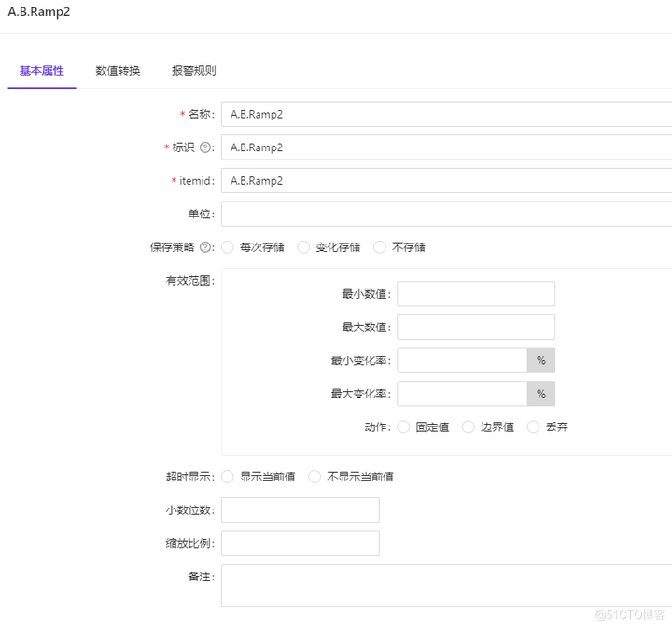Click the 标识 input field

(x=446, y=147)
